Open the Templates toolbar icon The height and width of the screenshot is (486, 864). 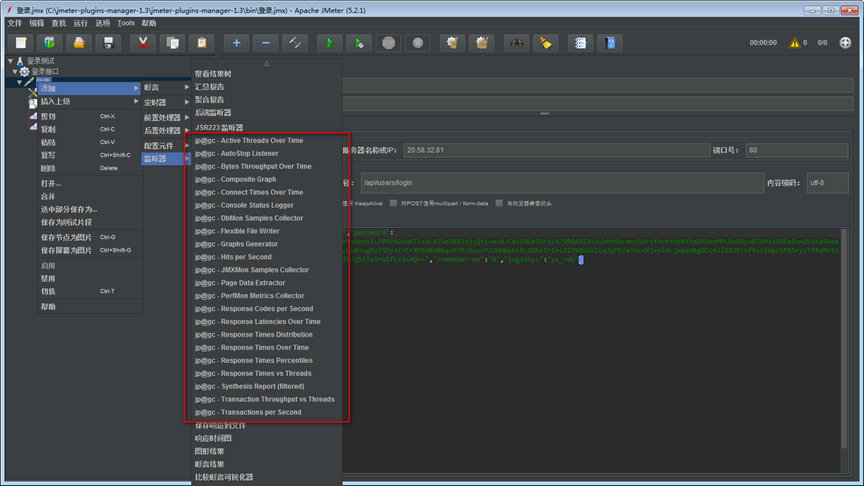[x=50, y=43]
